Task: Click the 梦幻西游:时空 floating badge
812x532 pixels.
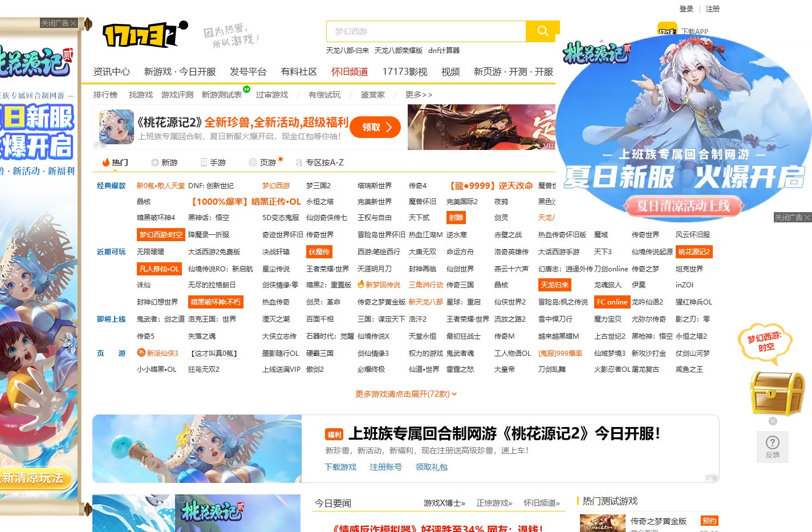Action: point(765,344)
